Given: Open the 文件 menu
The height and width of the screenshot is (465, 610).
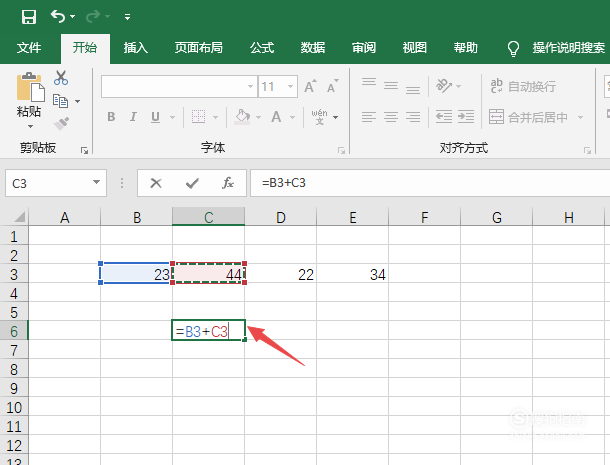Looking at the screenshot, I should tap(29, 48).
